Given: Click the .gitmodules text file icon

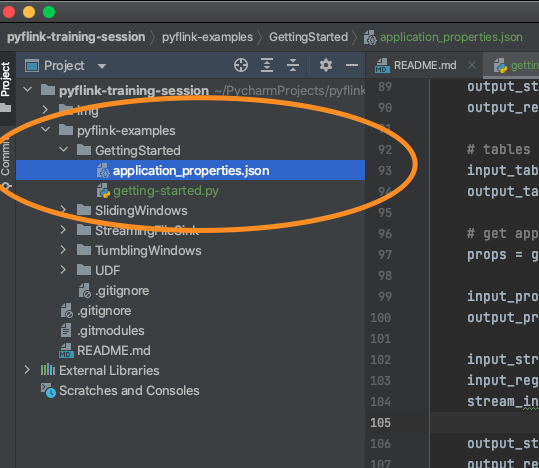Looking at the screenshot, I should 66,330.
